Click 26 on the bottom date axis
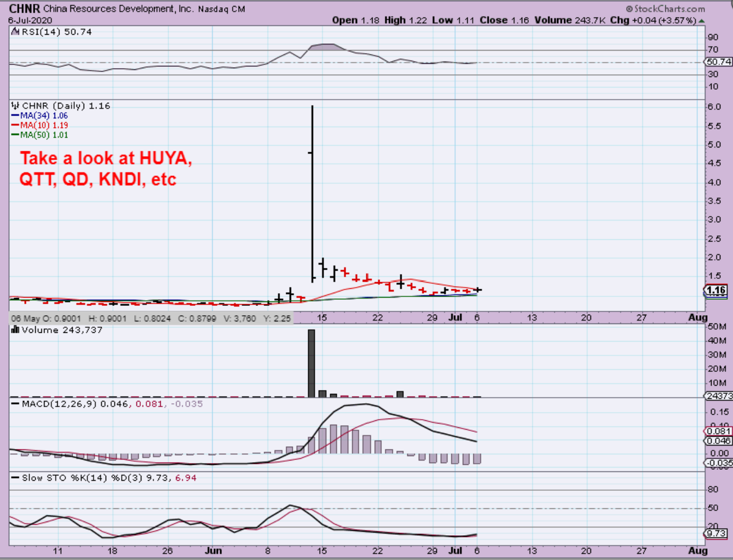Image resolution: width=733 pixels, height=560 pixels. pyautogui.click(x=168, y=551)
